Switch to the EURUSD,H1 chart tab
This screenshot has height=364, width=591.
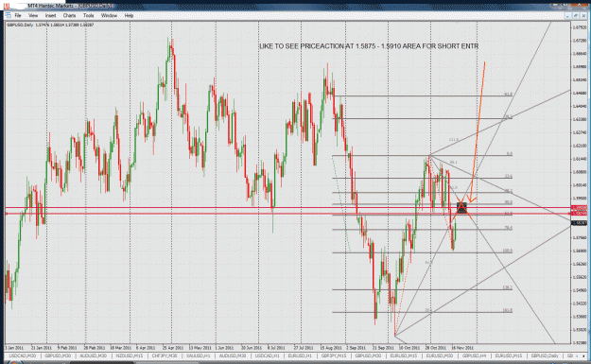[300, 355]
